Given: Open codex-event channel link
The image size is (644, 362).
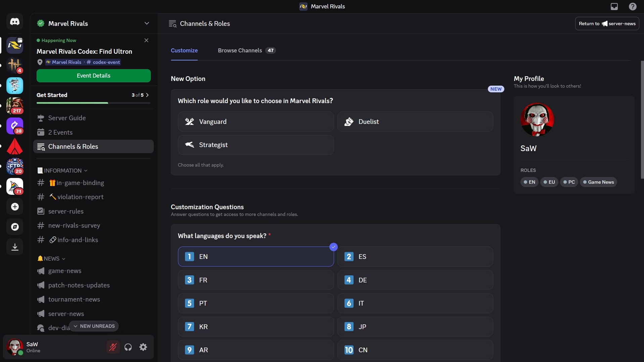Looking at the screenshot, I should pyautogui.click(x=103, y=62).
